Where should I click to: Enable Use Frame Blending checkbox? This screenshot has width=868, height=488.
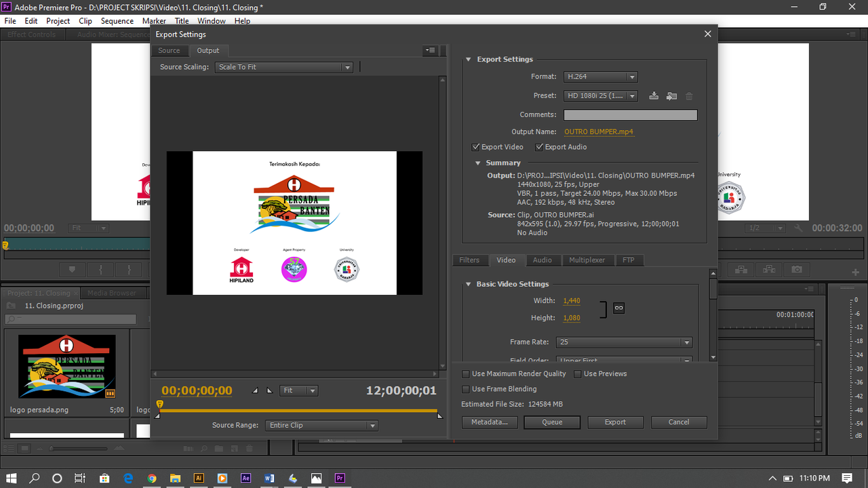pos(466,389)
